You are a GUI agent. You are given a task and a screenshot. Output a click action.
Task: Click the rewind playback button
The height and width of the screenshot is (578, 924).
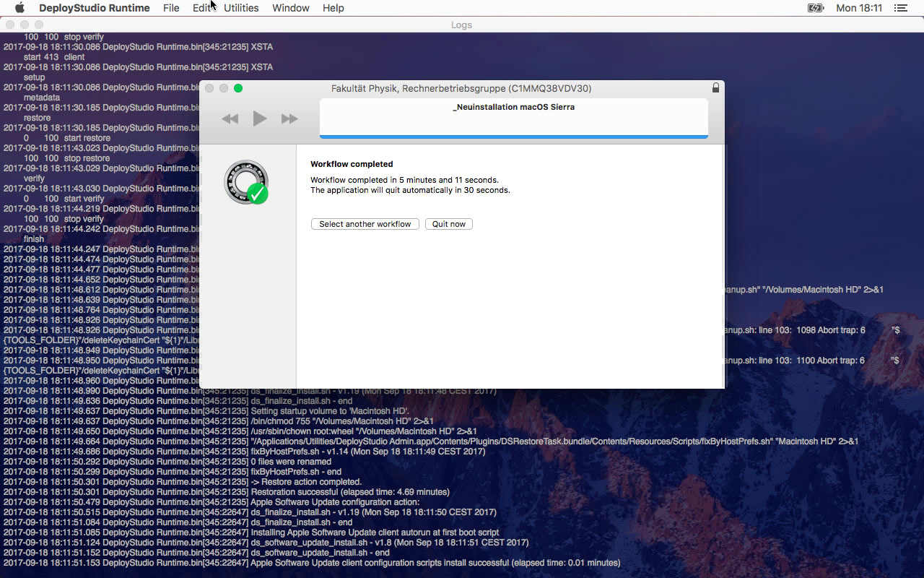[230, 118]
